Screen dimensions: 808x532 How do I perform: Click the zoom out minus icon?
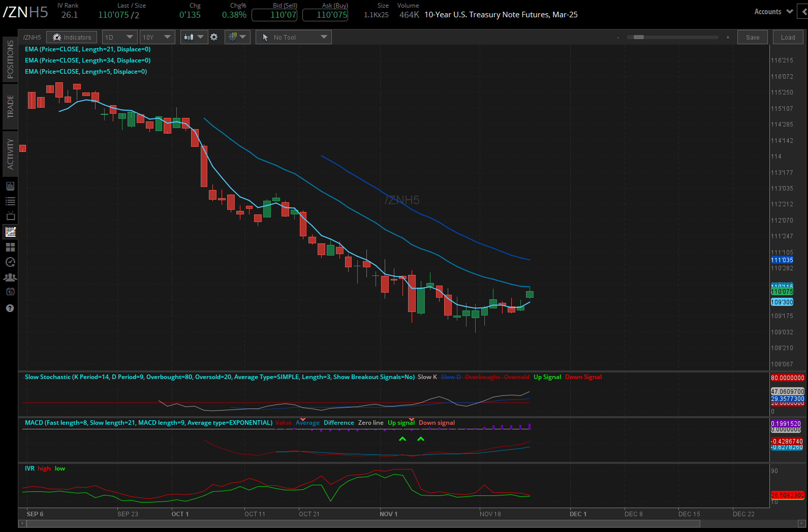click(618, 38)
